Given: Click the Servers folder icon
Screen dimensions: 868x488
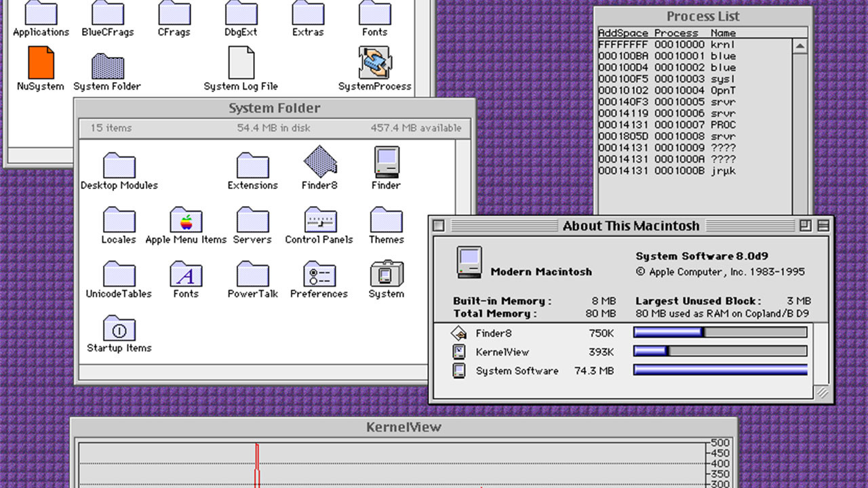Looking at the screenshot, I should (x=253, y=220).
